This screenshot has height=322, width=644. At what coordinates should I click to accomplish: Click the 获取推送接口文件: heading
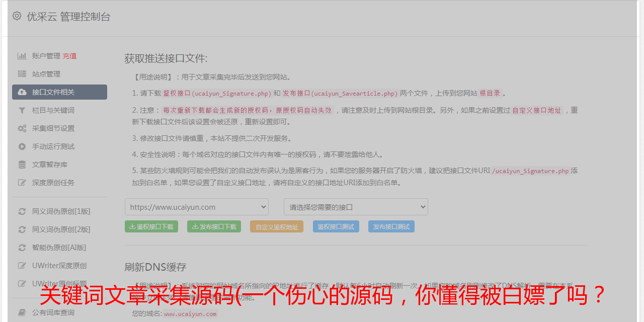click(166, 58)
